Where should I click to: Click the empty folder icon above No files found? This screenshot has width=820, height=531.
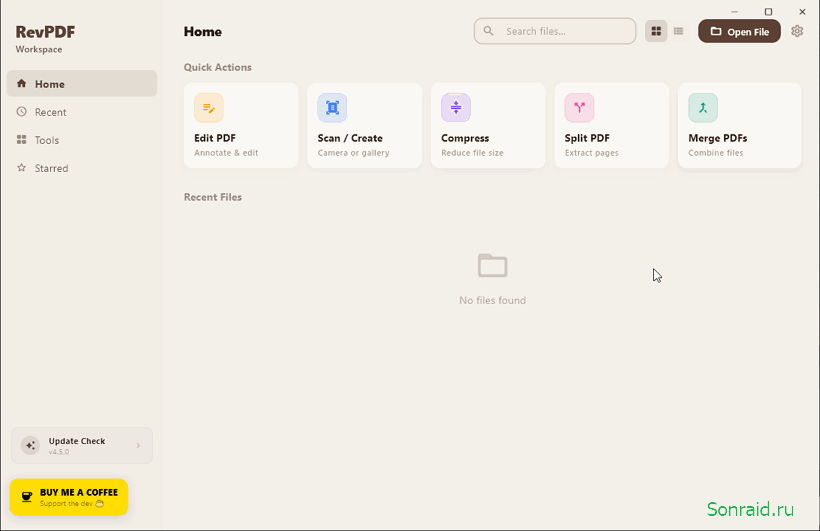[492, 266]
